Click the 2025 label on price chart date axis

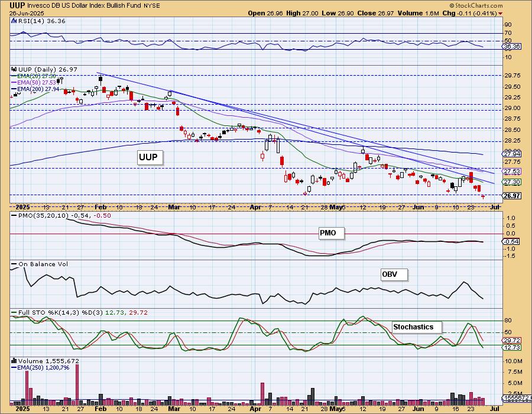point(22,207)
